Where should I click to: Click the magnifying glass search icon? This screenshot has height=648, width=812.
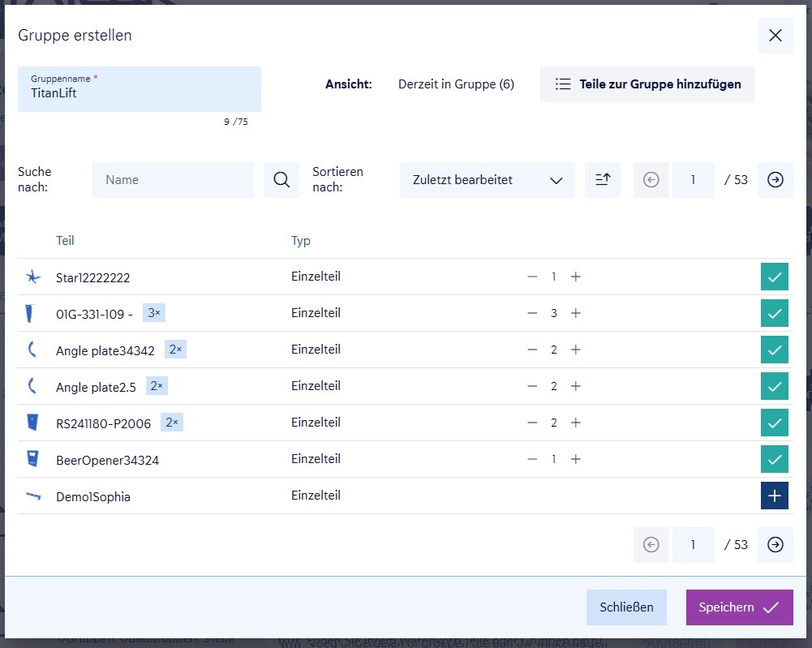click(281, 180)
